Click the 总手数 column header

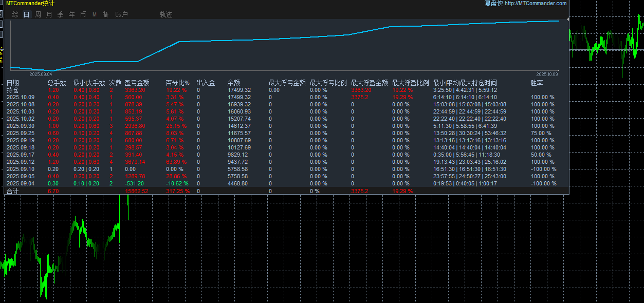57,83
